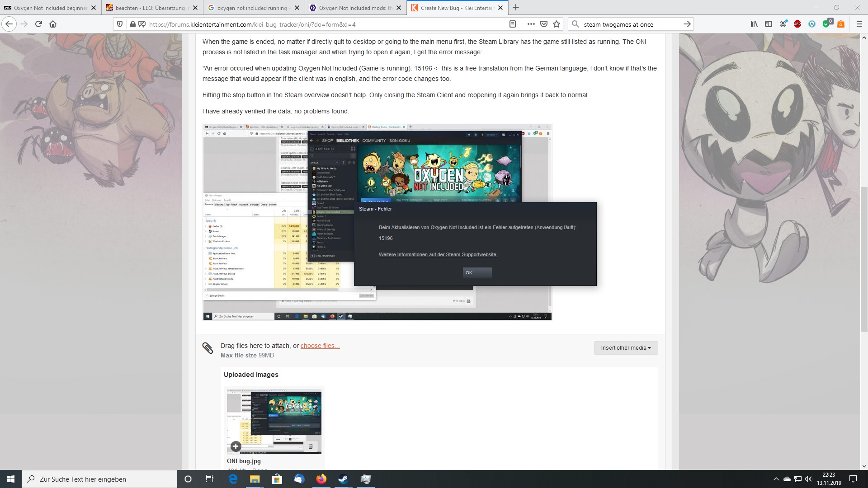The image size is (868, 488).
Task: Click the page actions three-dot menu
Action: tap(531, 24)
